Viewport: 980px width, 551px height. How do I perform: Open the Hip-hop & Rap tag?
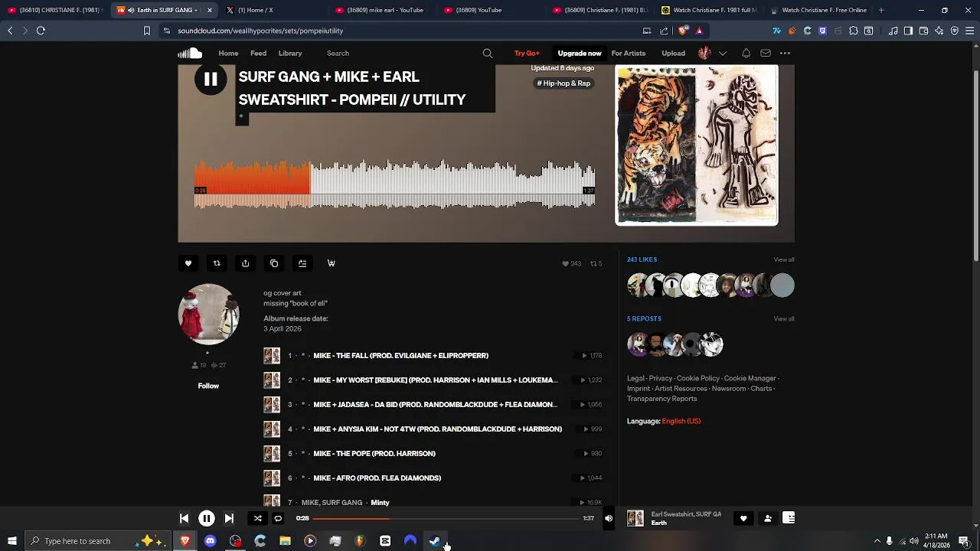coord(563,83)
